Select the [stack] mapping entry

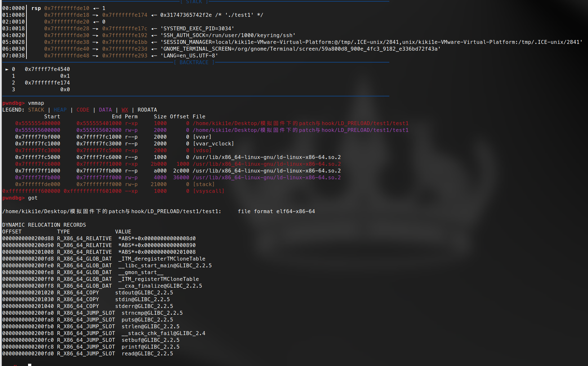click(x=204, y=184)
